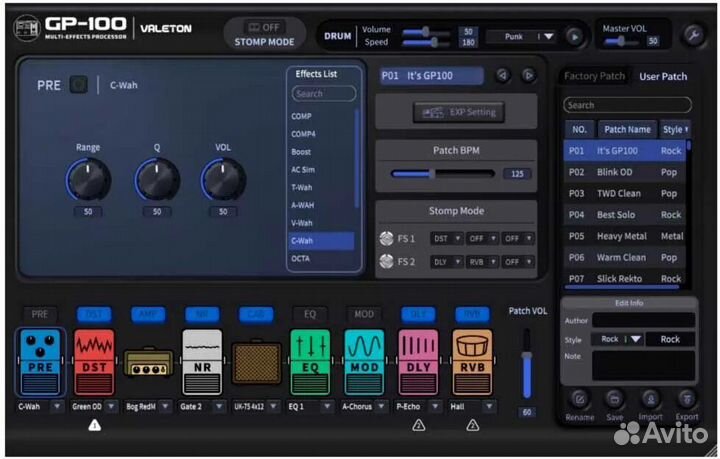Click the FS 1 footswitch icon
720x459 pixels.
pos(387,238)
